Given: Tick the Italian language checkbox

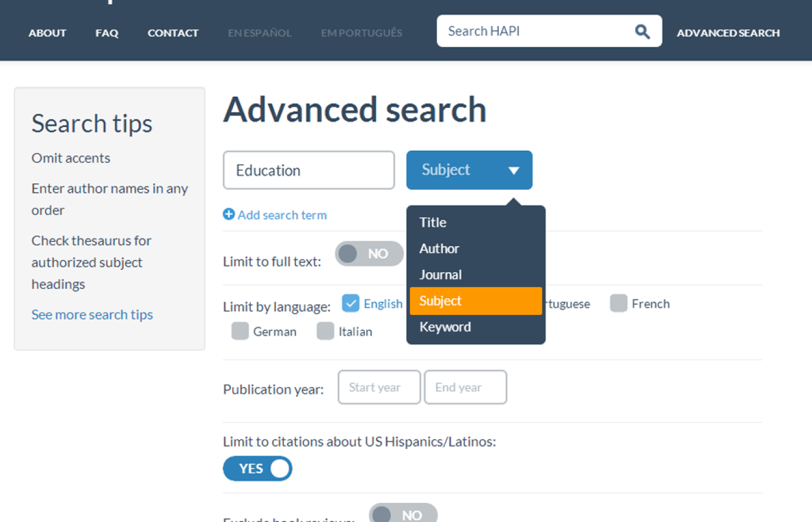Looking at the screenshot, I should coord(325,331).
